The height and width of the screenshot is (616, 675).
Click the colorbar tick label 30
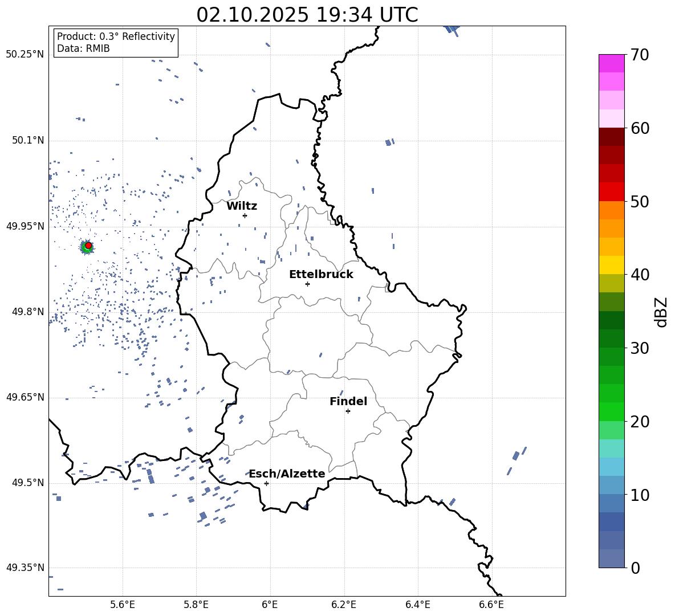point(641,348)
